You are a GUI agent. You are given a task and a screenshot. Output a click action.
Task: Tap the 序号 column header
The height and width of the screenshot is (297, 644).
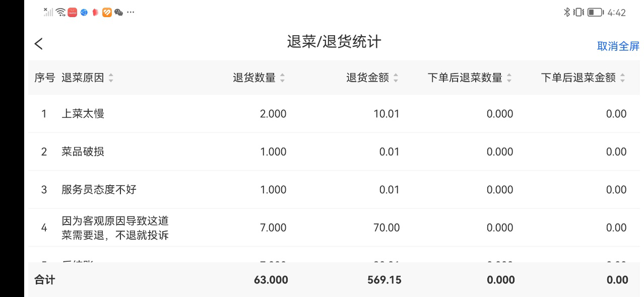[x=44, y=78]
